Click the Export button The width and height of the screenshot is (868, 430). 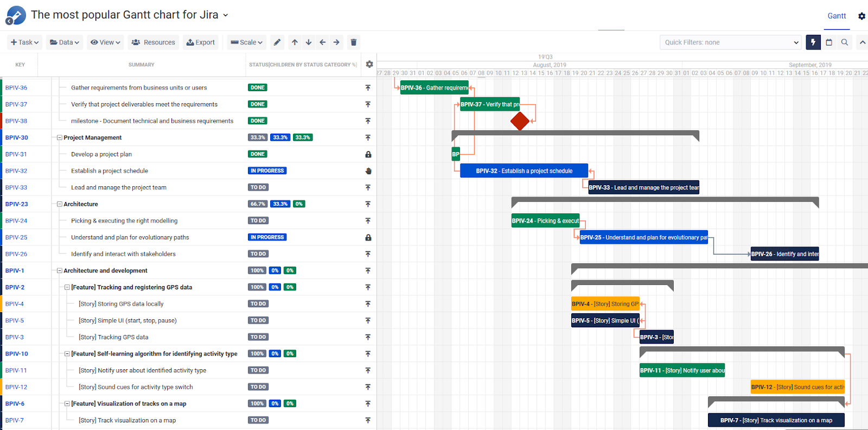(201, 42)
